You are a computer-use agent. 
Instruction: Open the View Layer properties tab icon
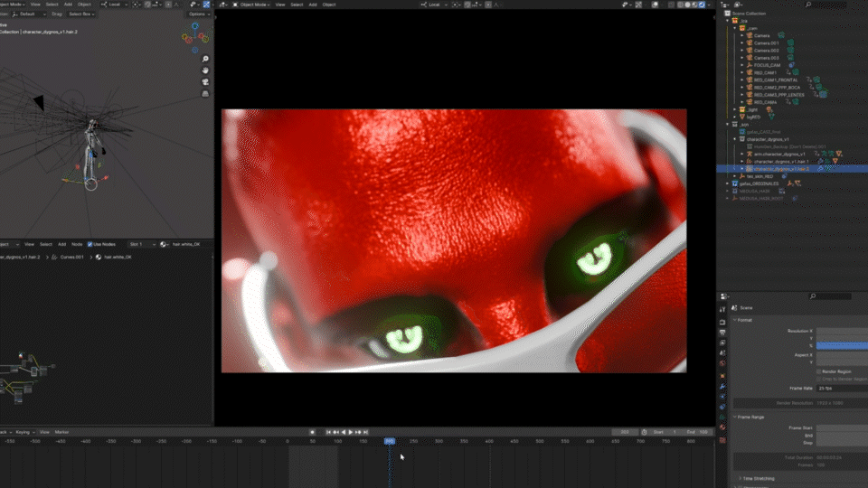tap(722, 343)
